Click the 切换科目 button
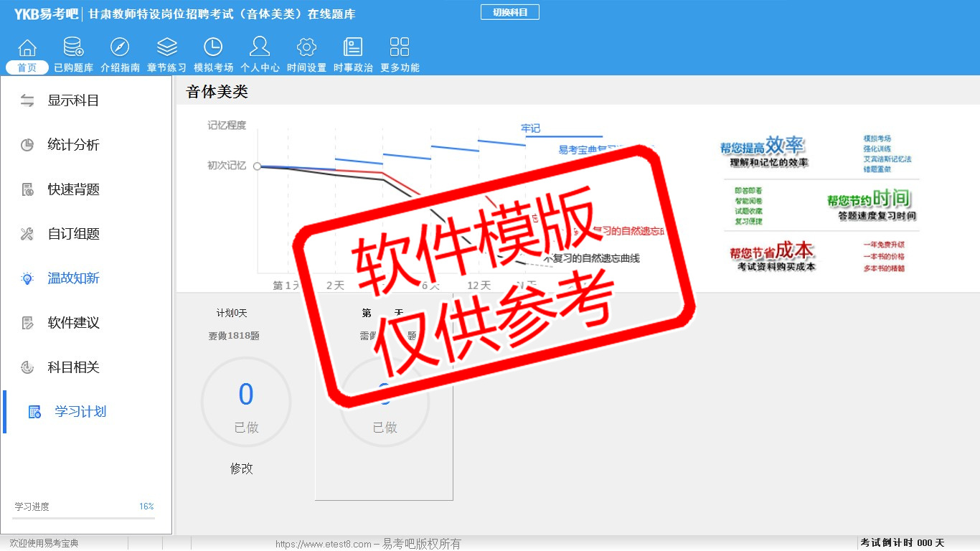Image resolution: width=980 pixels, height=551 pixels. (x=509, y=12)
